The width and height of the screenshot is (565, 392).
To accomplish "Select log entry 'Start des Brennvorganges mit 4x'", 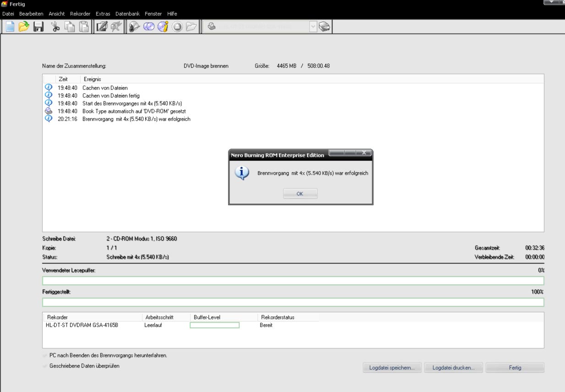I will 132,103.
